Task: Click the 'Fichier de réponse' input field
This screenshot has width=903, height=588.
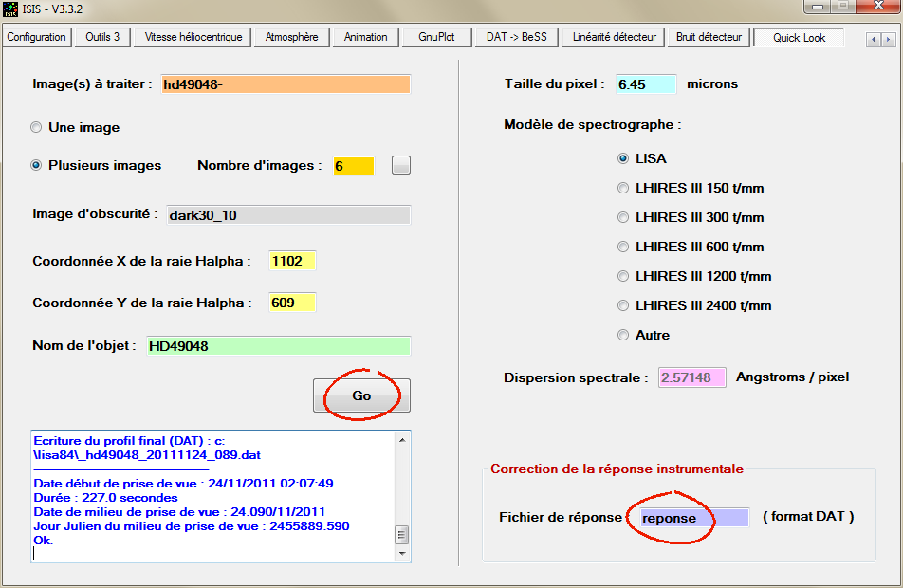Action: coord(692,518)
